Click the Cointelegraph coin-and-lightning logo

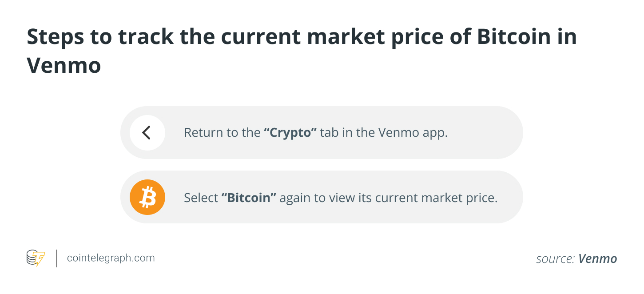point(36,258)
